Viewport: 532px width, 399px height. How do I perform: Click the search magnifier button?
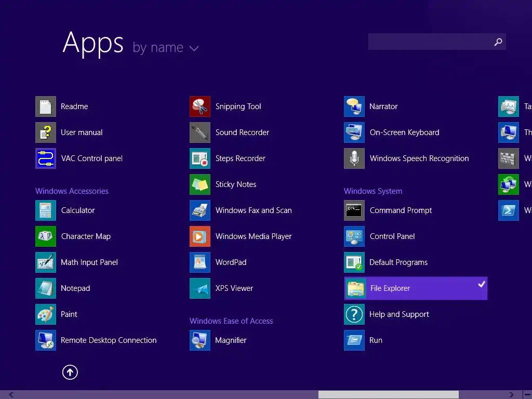(x=498, y=42)
